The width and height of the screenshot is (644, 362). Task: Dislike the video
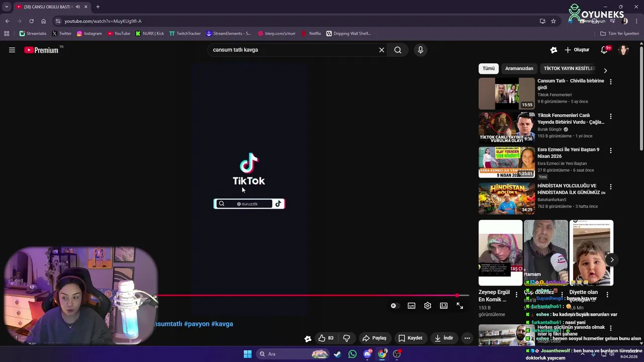[x=347, y=338]
